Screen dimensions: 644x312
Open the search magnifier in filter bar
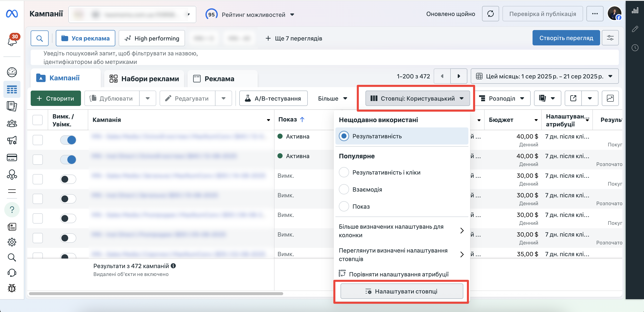[x=39, y=39]
